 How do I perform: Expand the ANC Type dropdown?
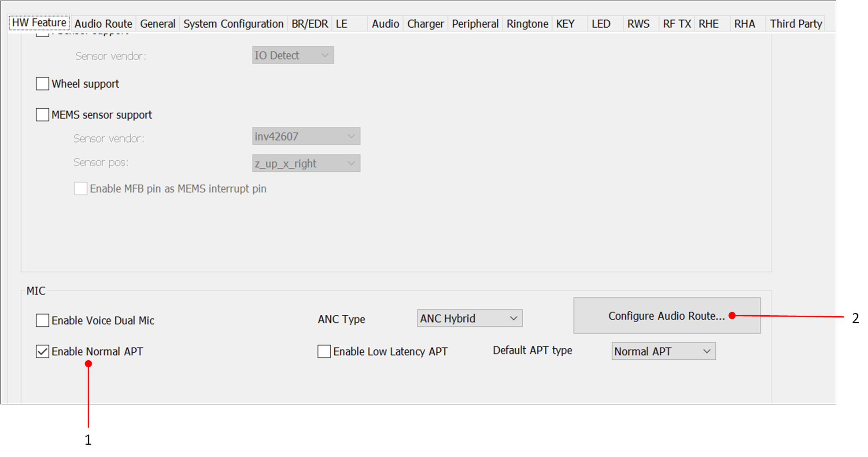(469, 318)
